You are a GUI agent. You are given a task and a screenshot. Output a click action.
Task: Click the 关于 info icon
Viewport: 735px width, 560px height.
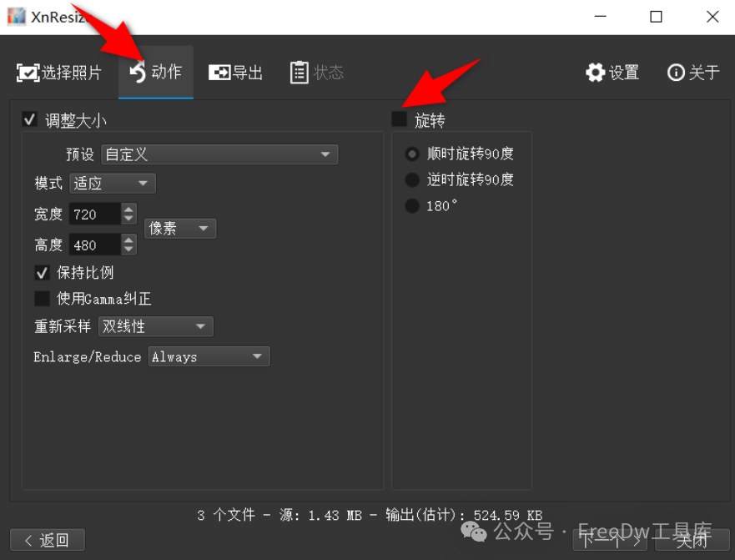676,73
